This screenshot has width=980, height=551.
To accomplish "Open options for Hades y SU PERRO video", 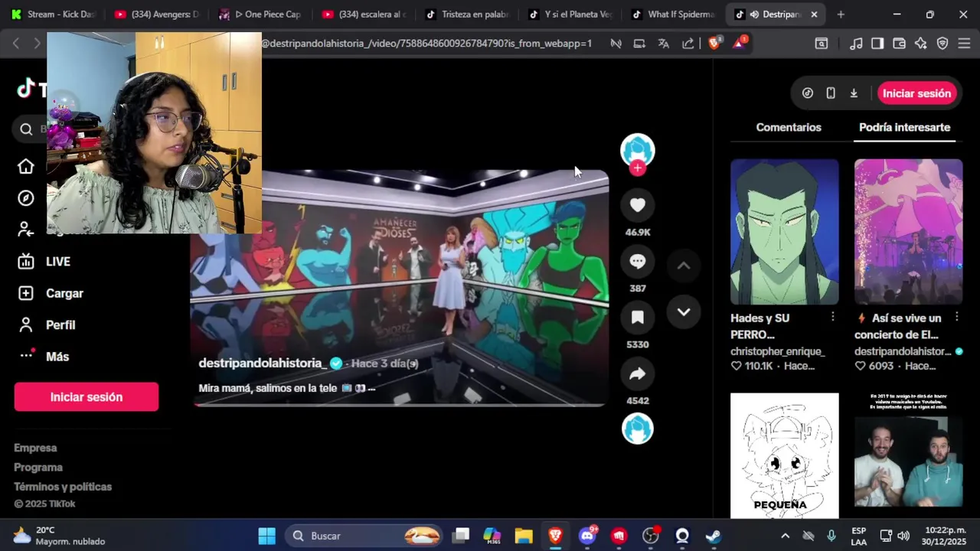I will click(833, 317).
